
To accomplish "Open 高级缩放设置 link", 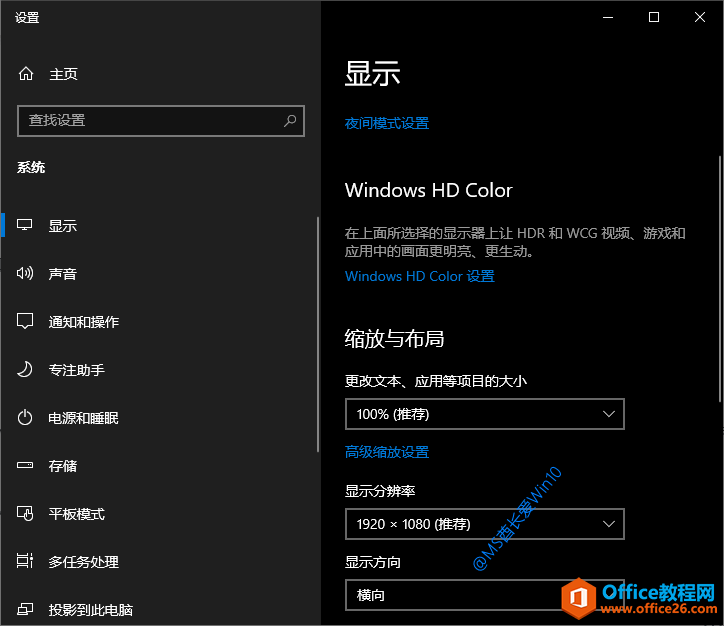I will (x=387, y=452).
